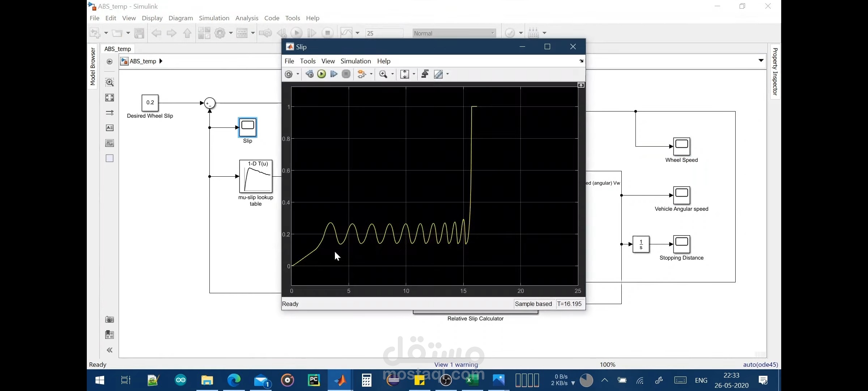Expand address bar dropdown arrow at right
The image size is (868, 391).
761,60
